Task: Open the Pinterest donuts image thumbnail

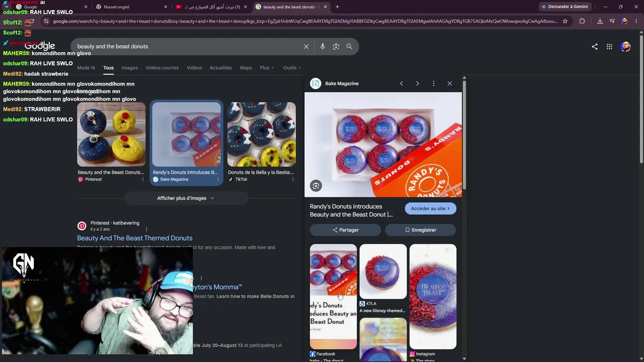Action: [x=111, y=134]
